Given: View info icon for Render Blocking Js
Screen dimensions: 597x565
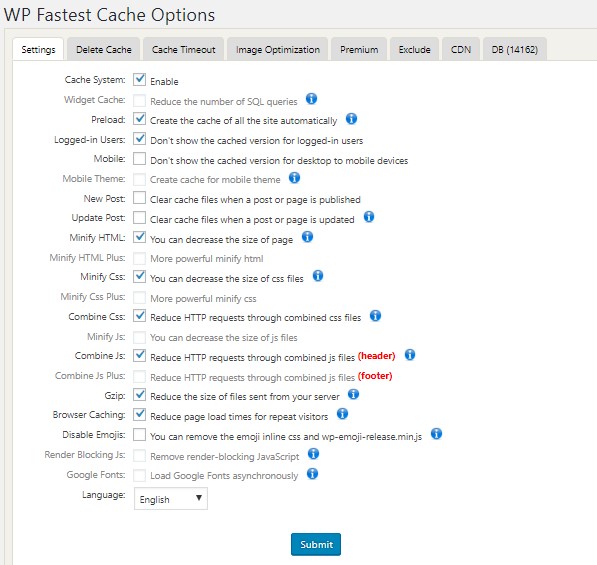Looking at the screenshot, I should [313, 454].
